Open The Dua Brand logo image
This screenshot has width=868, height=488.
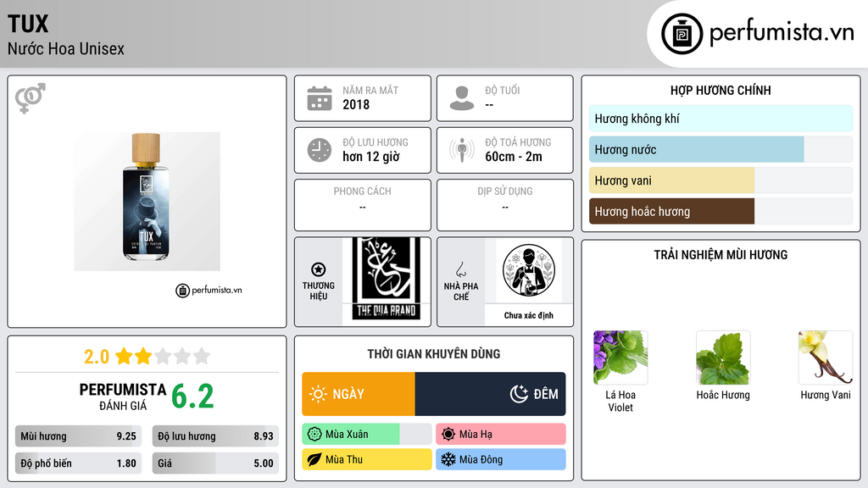(386, 280)
